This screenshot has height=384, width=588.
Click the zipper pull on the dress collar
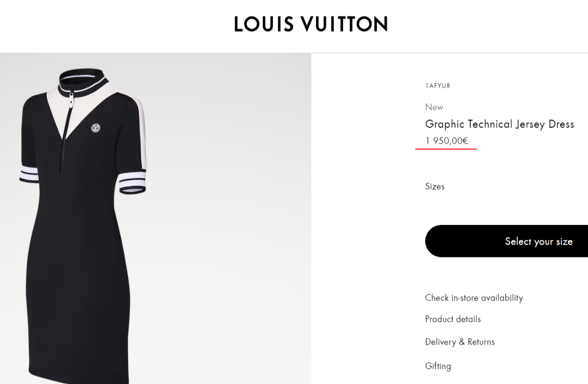72,99
